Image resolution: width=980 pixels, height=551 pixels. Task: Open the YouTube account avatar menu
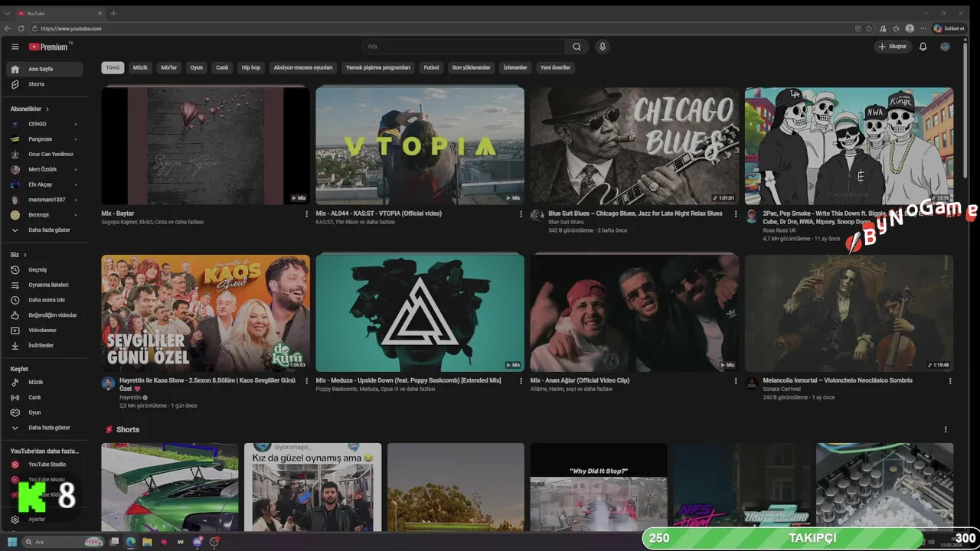[945, 47]
